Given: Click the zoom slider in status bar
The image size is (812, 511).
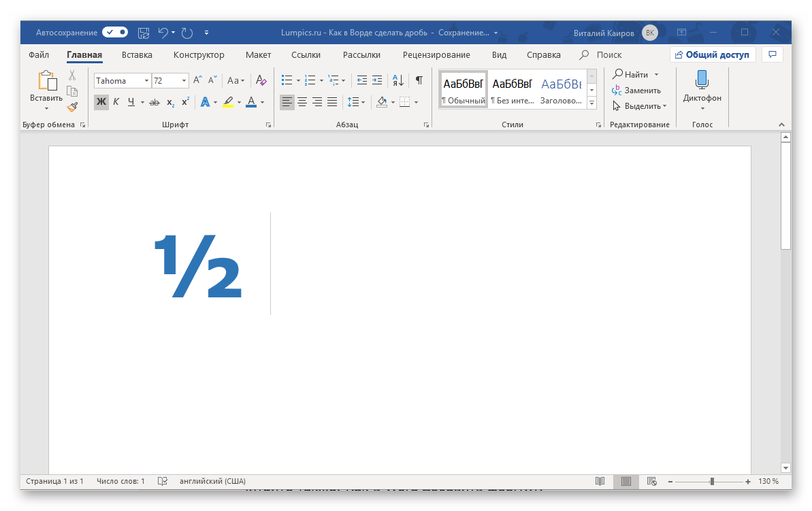Looking at the screenshot, I should pos(712,481).
